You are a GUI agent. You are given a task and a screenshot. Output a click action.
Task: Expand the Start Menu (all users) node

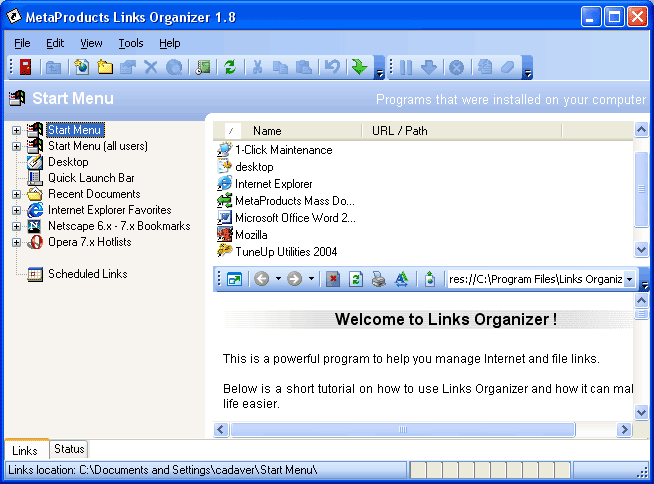(x=16, y=146)
